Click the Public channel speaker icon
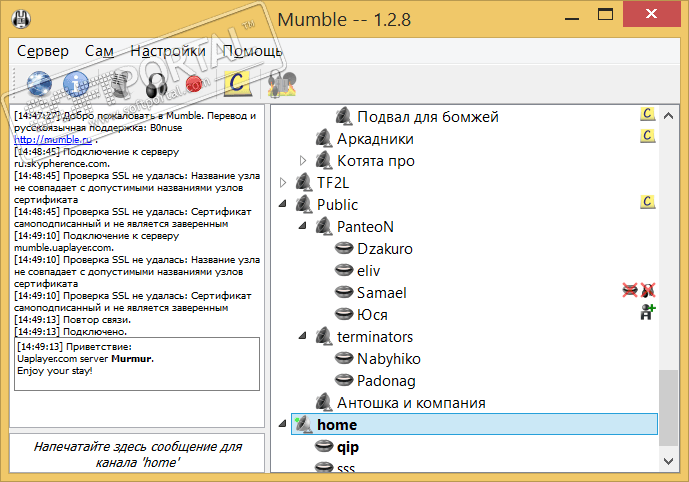The height and width of the screenshot is (482, 689). click(304, 204)
